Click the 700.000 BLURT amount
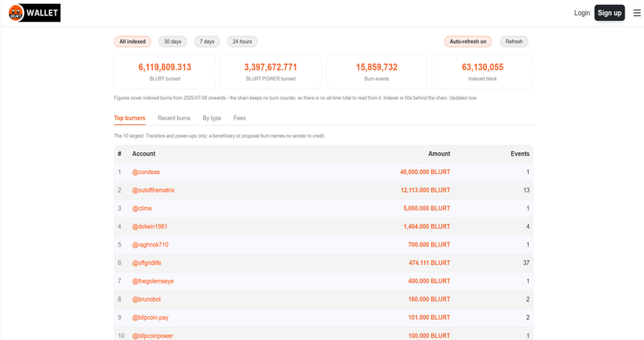644x340 pixels. point(429,245)
